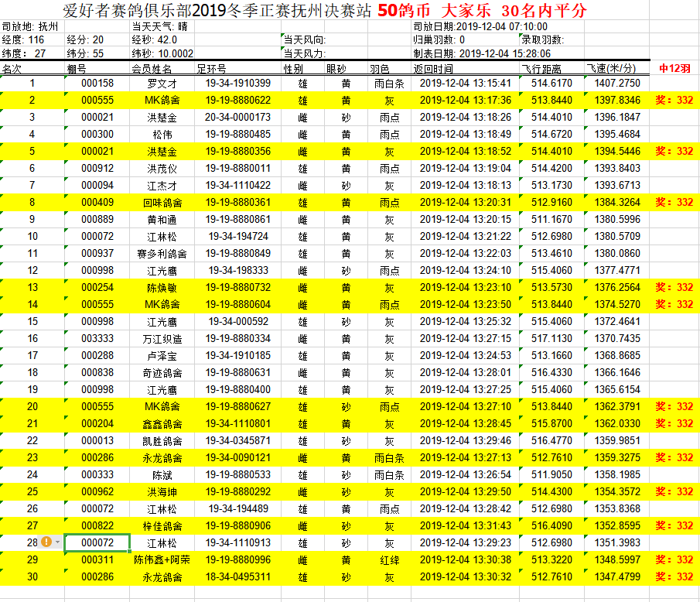The image size is (700, 602).
Task: Click the 录取羽数 cell
Action: (x=543, y=39)
